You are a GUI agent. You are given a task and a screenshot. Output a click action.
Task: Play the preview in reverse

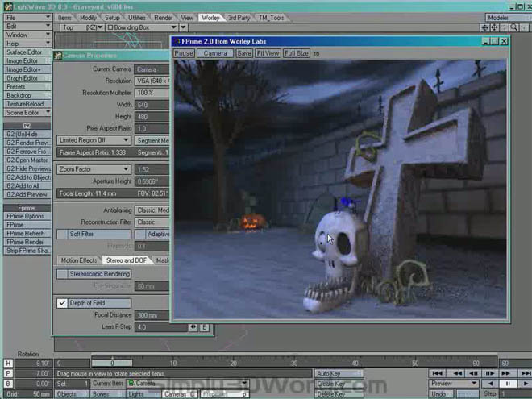pos(490,384)
